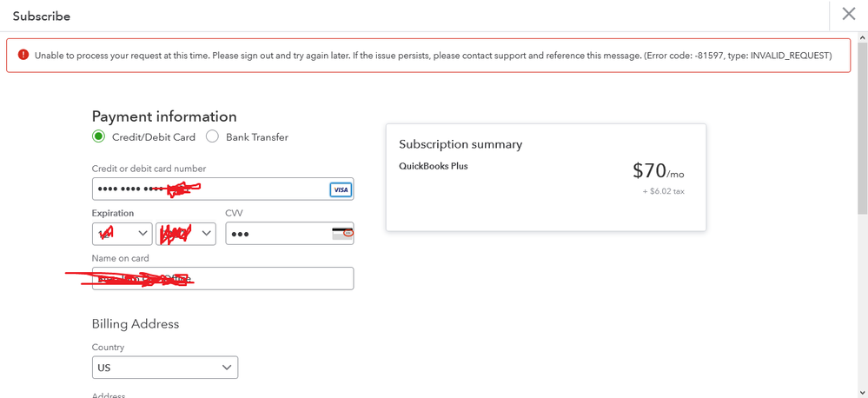Image resolution: width=868 pixels, height=398 pixels.
Task: Click the QuickBooks Plus plan label
Action: click(x=434, y=166)
